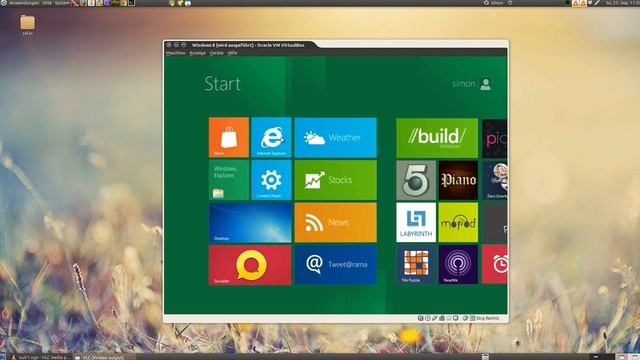Open the System menu in top panel
This screenshot has height=360, width=640.
click(62, 3)
